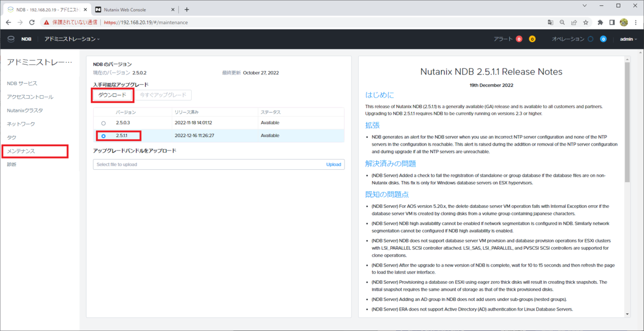Expand the アドミニストレーション dropdown menu
Image resolution: width=644 pixels, height=331 pixels.
[x=72, y=39]
